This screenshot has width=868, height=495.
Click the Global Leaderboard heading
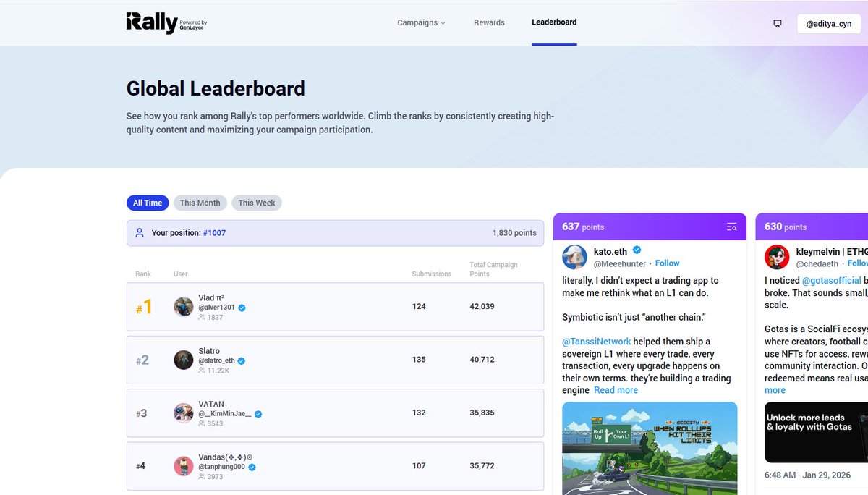216,88
